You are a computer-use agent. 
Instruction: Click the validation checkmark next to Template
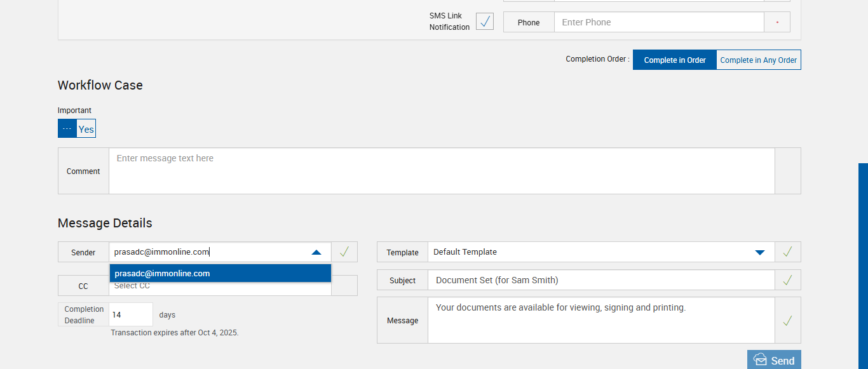787,252
